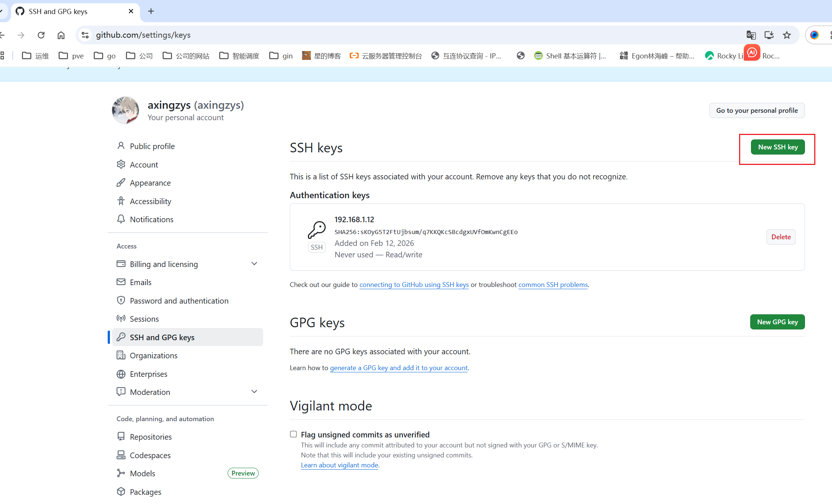Open Password and authentication settings
832x504 pixels.
click(179, 301)
